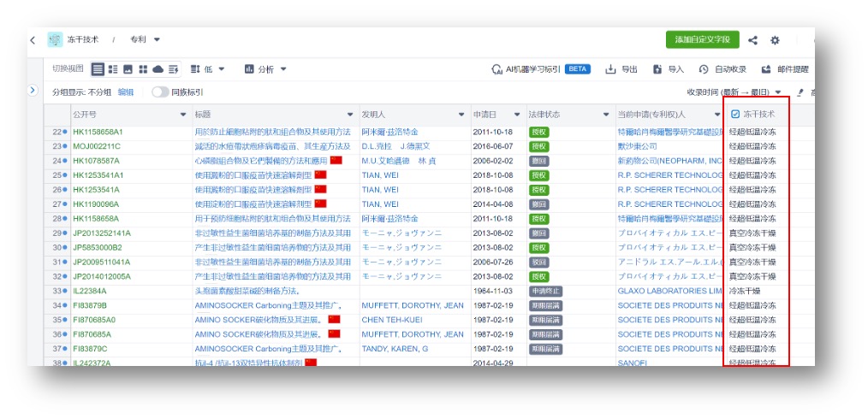Click AI机器学习标引 BETA option
Image resolution: width=868 pixels, height=419 pixels.
pos(540,69)
